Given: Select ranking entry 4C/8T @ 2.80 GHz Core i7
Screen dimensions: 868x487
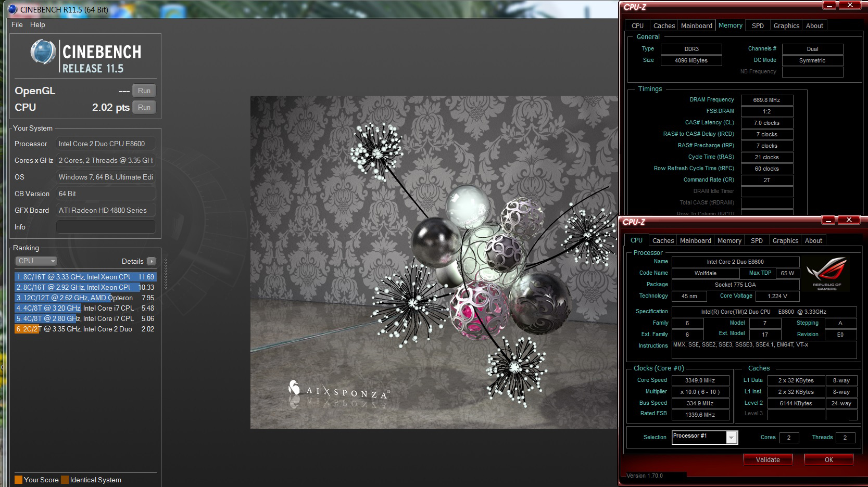Looking at the screenshot, I should point(85,318).
